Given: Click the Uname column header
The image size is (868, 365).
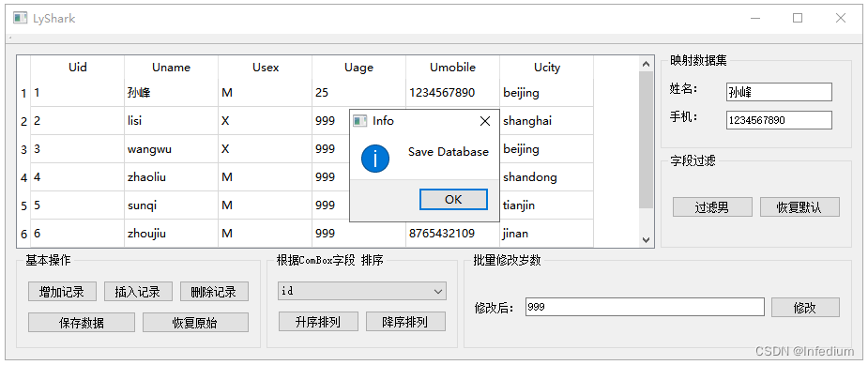Looking at the screenshot, I should (171, 67).
